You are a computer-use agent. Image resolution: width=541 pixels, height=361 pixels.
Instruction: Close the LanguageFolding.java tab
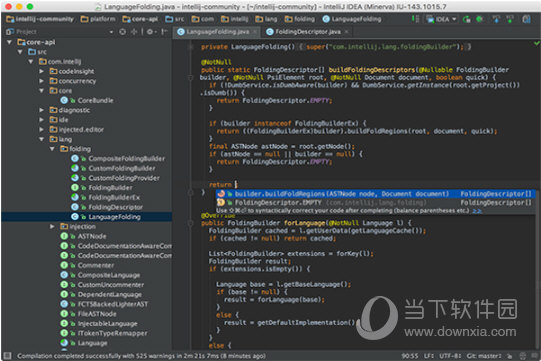pos(255,32)
